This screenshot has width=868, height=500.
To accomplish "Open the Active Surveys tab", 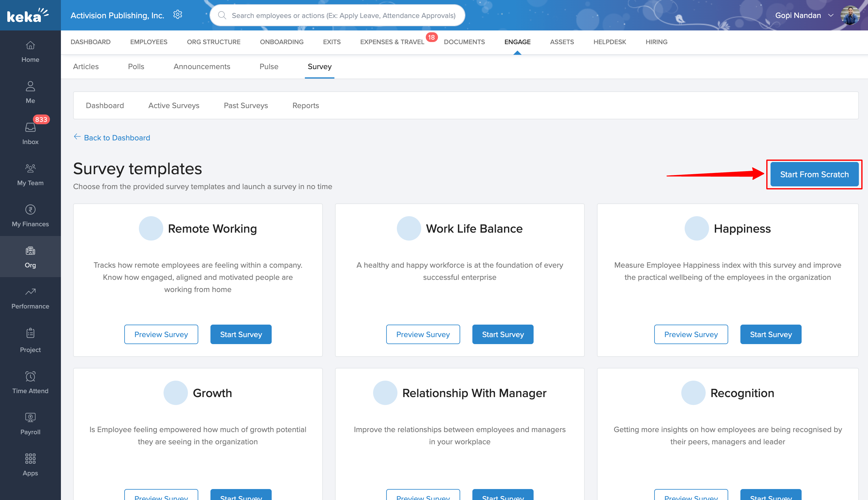I will point(173,105).
